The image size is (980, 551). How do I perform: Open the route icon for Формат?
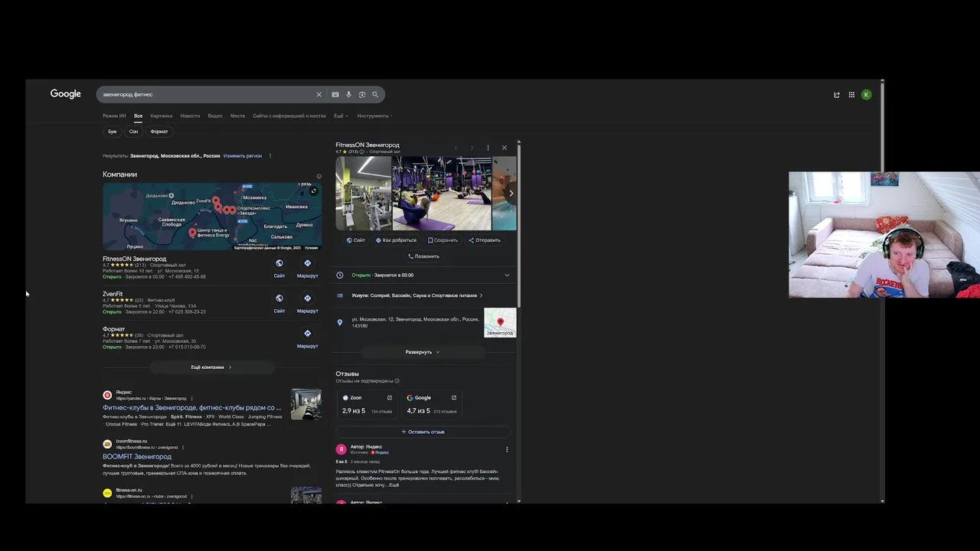tap(307, 334)
